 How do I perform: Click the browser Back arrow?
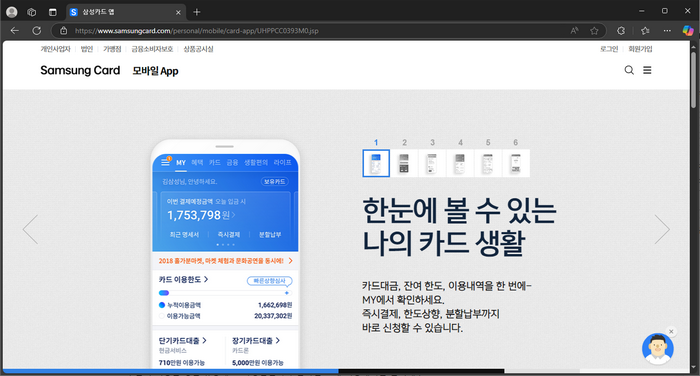[15, 30]
